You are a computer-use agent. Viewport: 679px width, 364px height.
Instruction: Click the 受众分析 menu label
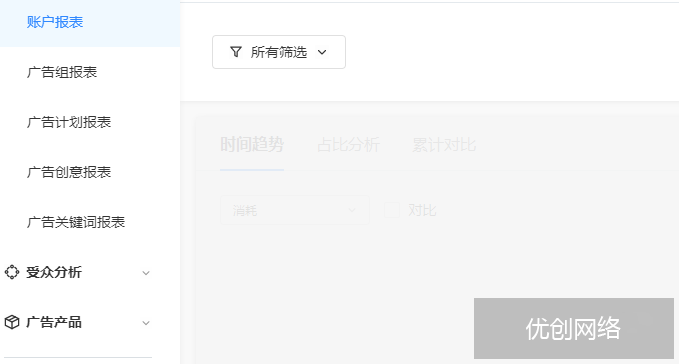[54, 272]
